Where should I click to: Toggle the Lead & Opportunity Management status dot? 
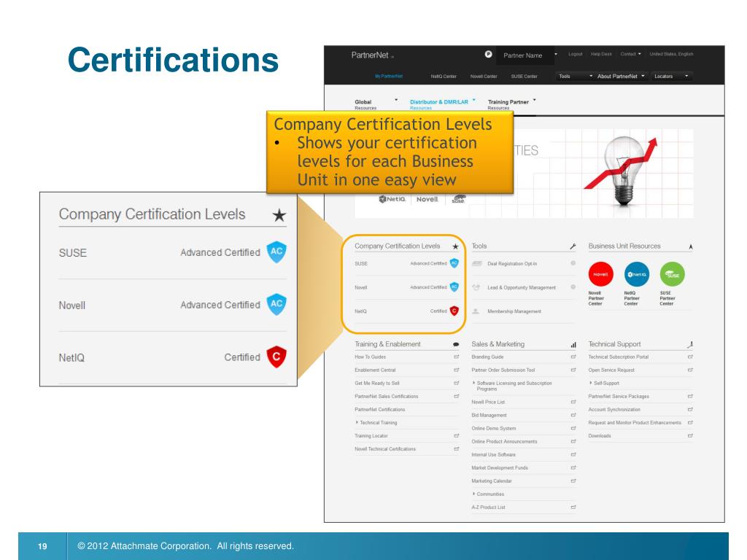573,287
